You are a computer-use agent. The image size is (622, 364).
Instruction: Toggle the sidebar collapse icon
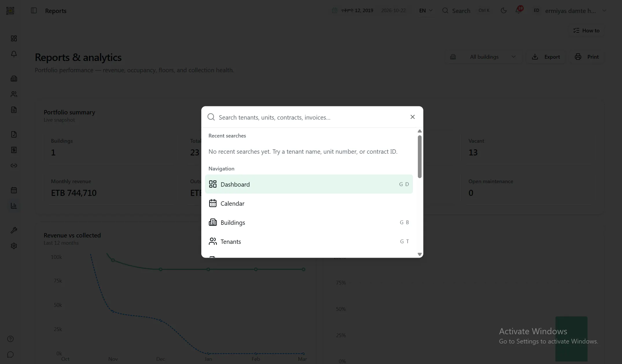34,10
